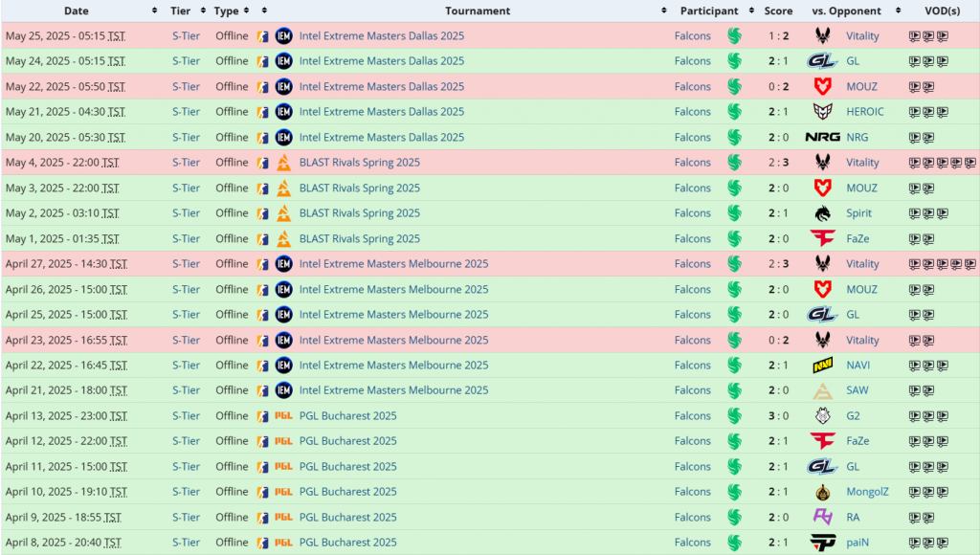
Task: Open Intel Extreme Masters Dallas 2025, May 25
Action: 382,35
